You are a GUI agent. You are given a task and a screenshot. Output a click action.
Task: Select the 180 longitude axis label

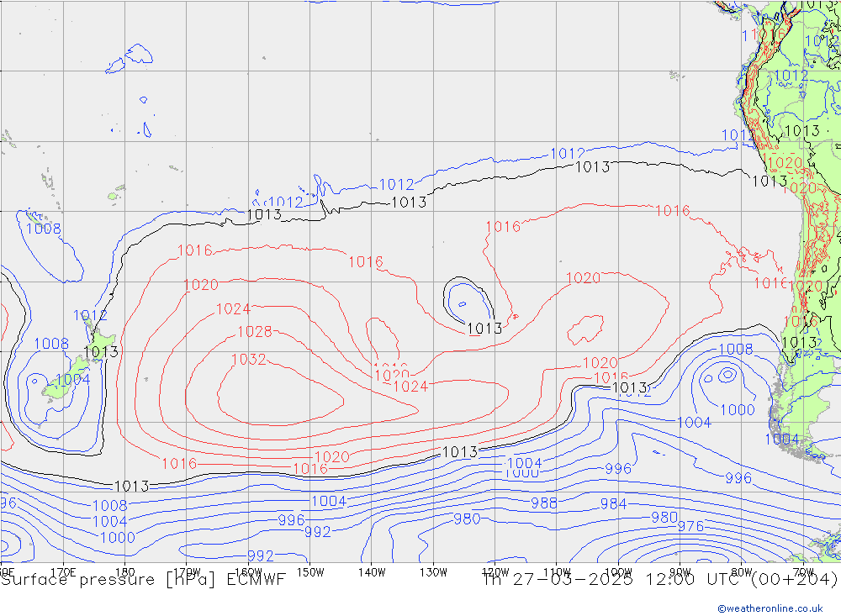coord(125,572)
